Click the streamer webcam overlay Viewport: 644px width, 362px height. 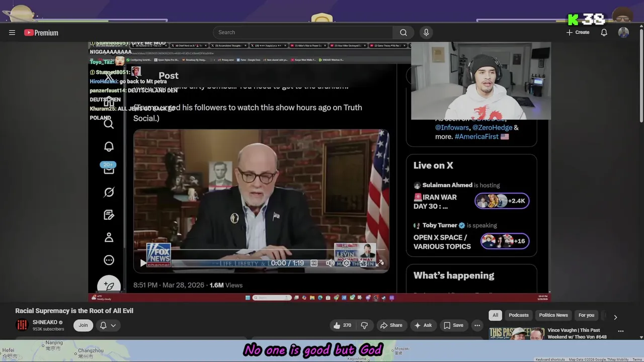[481, 81]
